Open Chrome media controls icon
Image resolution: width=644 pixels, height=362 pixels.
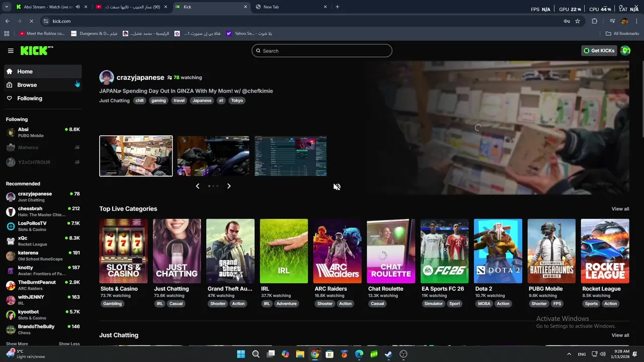point(612,21)
